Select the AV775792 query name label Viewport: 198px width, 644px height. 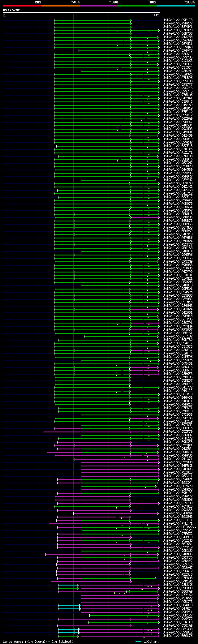[x=12, y=10]
